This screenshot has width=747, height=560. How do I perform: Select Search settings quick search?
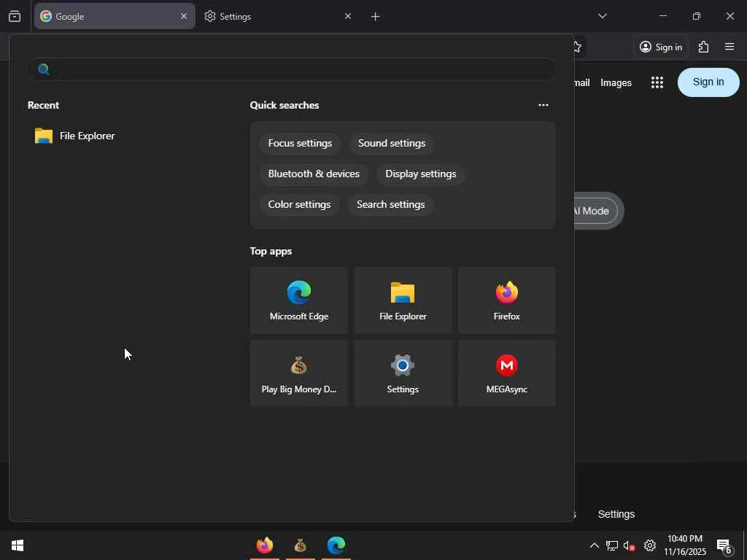[391, 204]
